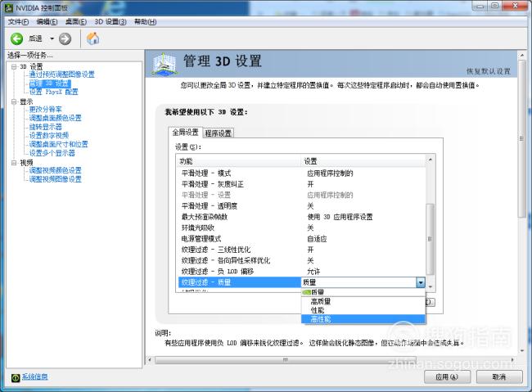
Task: Click main panel horizontal scrollbar thumb
Action: [286, 359]
